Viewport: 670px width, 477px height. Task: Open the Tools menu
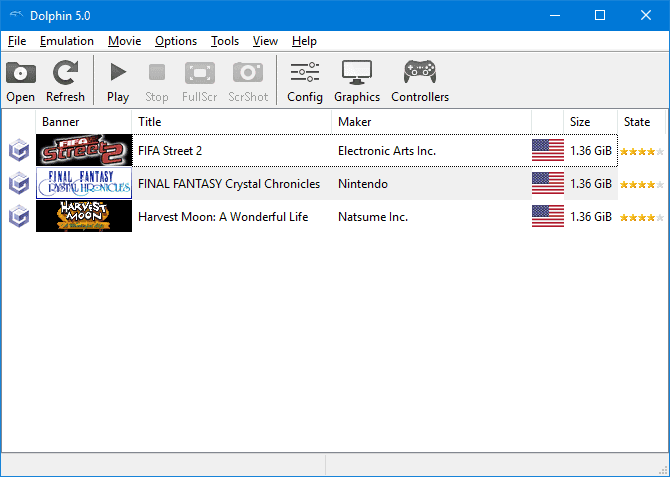click(225, 41)
